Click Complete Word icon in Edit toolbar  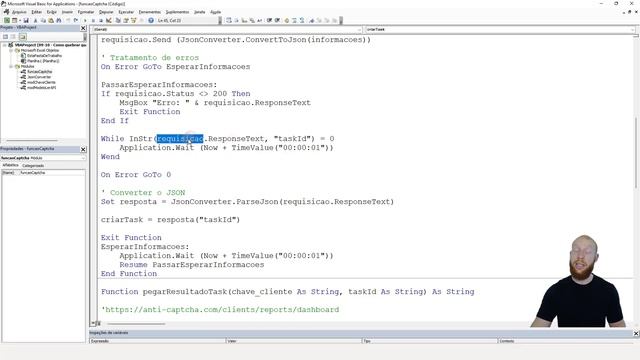260,20
